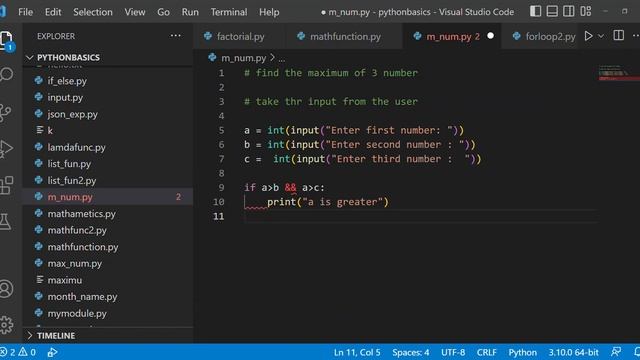
Task: Change indentation via Spaces: 4
Action: 411,352
